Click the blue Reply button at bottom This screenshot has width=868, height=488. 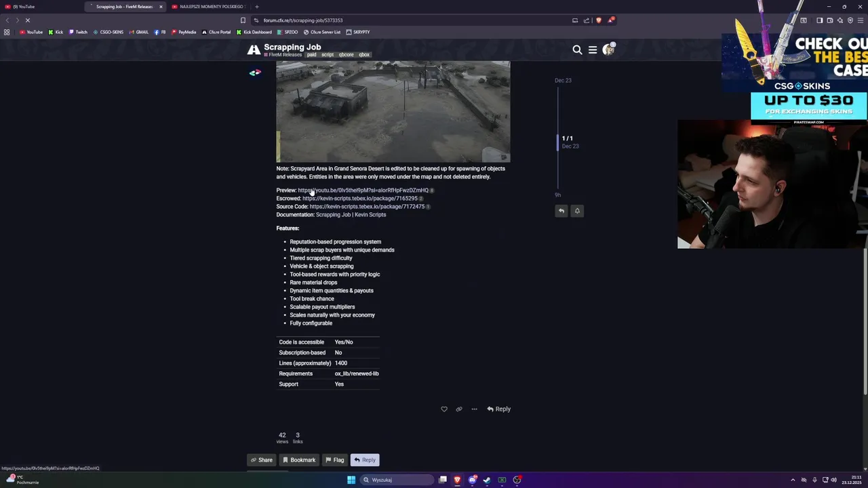tap(365, 460)
